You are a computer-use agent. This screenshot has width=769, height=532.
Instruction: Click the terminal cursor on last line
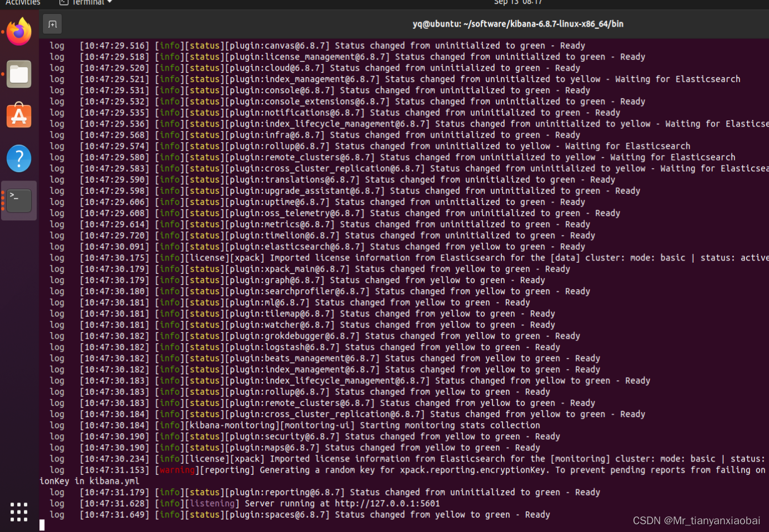(42, 525)
